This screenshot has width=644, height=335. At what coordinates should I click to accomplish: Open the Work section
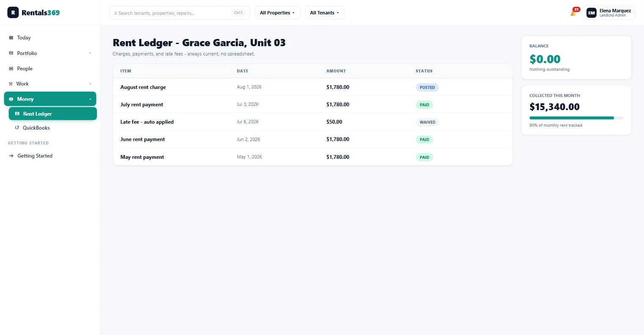(x=50, y=84)
